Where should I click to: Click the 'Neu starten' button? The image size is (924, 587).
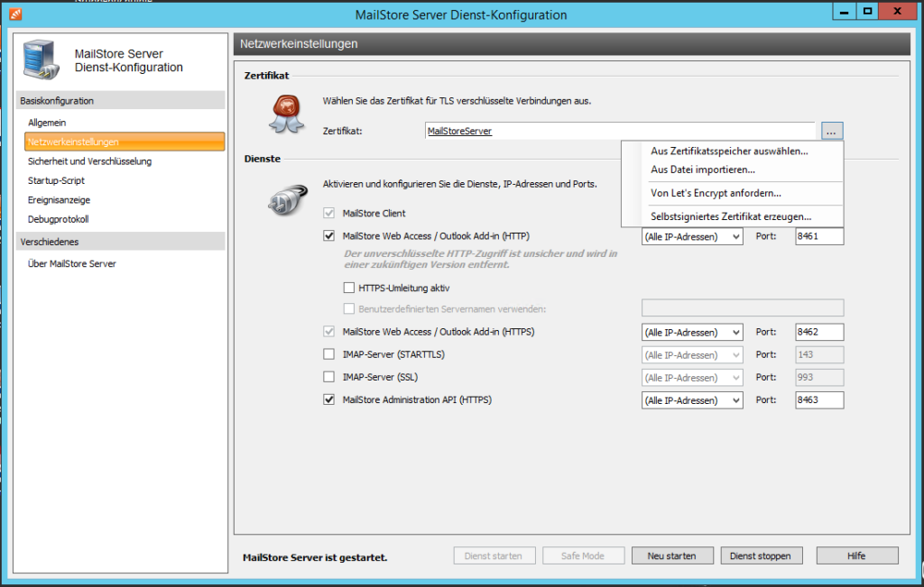tap(671, 555)
